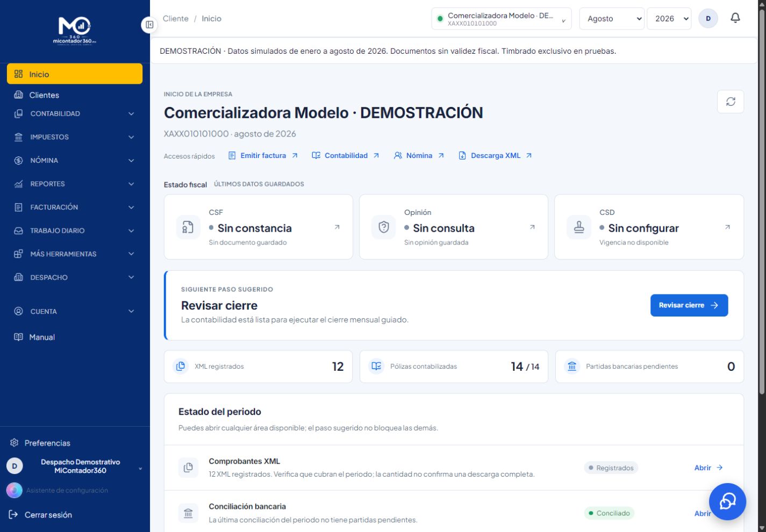Open the Emitir factura quick access link

(x=263, y=155)
